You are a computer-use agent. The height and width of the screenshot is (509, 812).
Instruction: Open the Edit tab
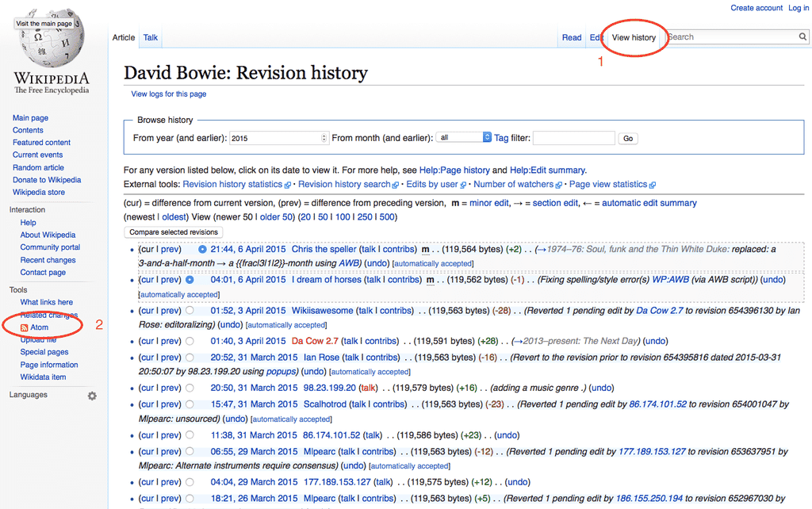click(596, 37)
